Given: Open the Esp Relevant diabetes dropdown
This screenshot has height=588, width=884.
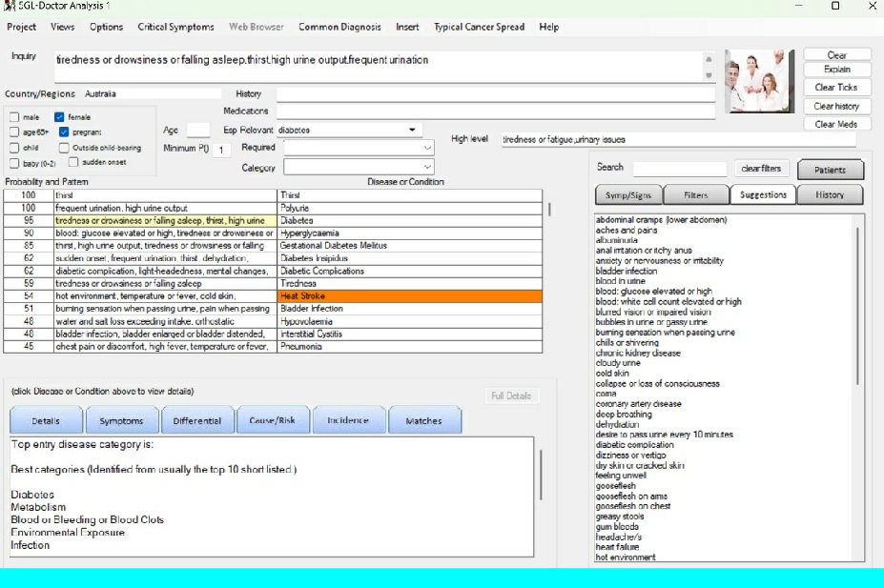Looking at the screenshot, I should [412, 130].
